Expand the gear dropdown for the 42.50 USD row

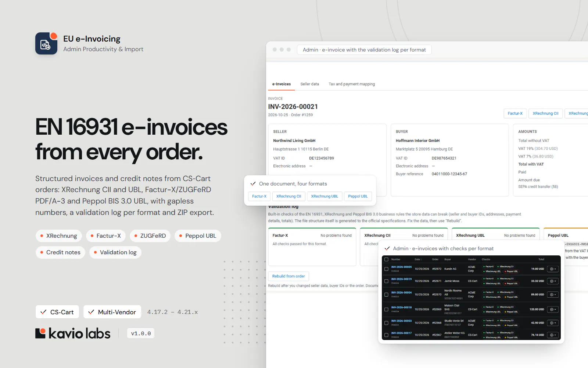553,323
